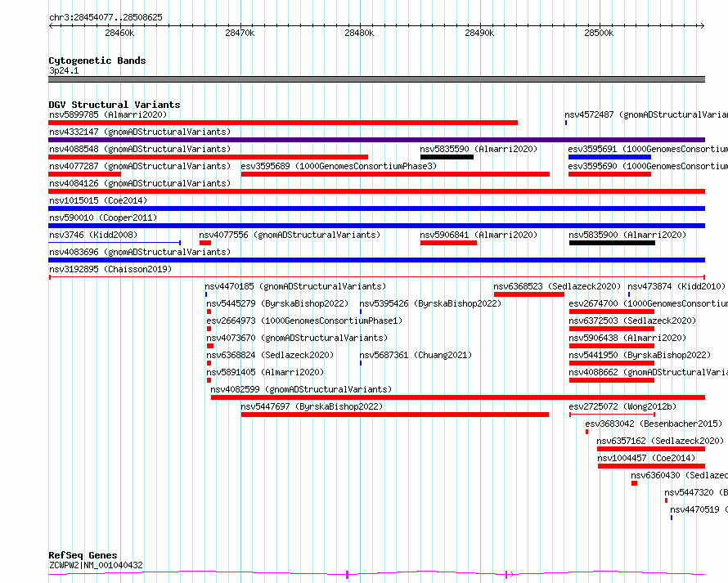Click the nsv4470185 gnomAD variant label
The image size is (728, 583).
[x=295, y=286]
